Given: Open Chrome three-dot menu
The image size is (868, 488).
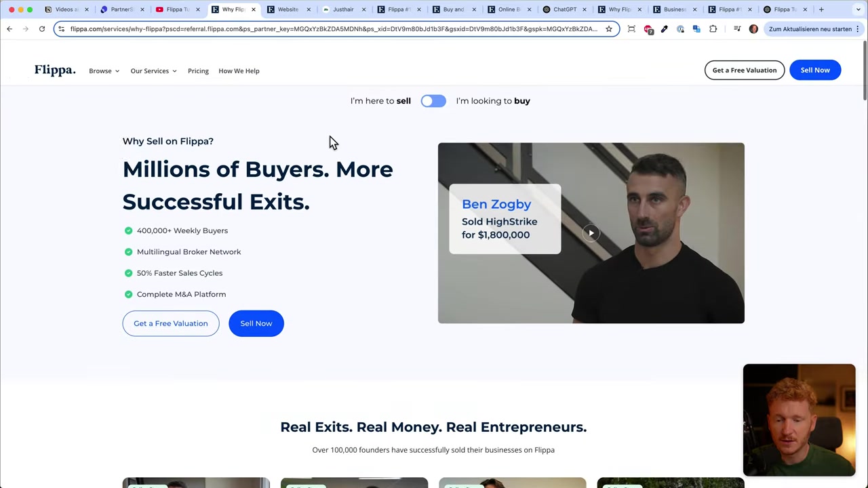Looking at the screenshot, I should (x=857, y=29).
